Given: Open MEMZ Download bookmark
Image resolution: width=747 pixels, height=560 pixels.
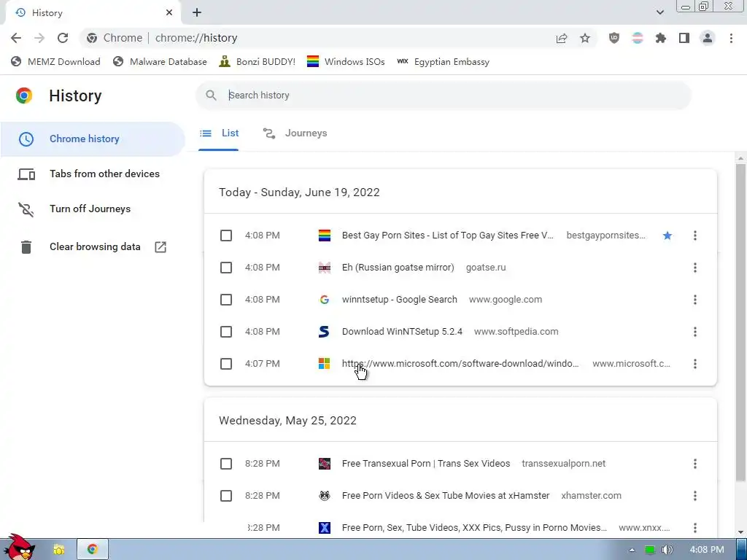Looking at the screenshot, I should [x=55, y=62].
